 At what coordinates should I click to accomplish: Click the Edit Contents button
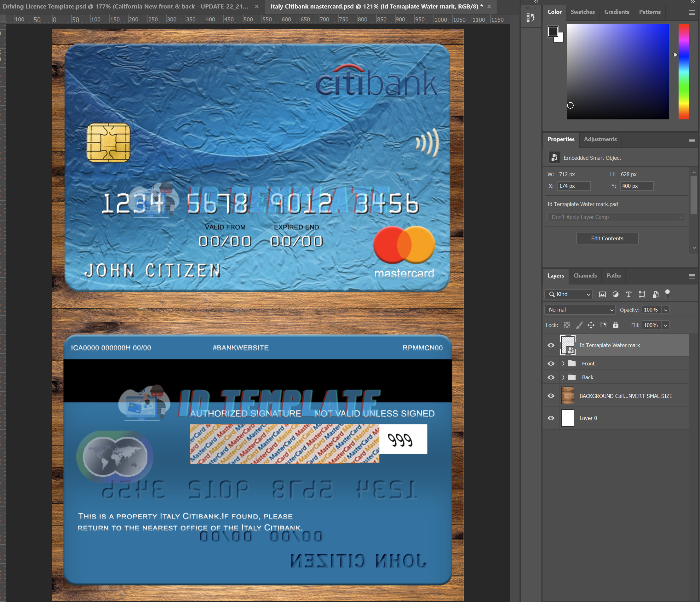(607, 238)
